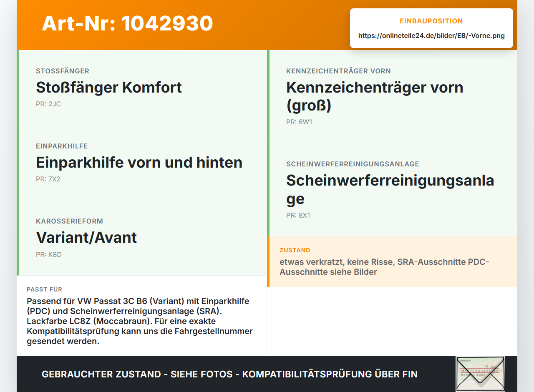Click the KAROSSERIEFORM small label
534x392 pixels.
(69, 221)
